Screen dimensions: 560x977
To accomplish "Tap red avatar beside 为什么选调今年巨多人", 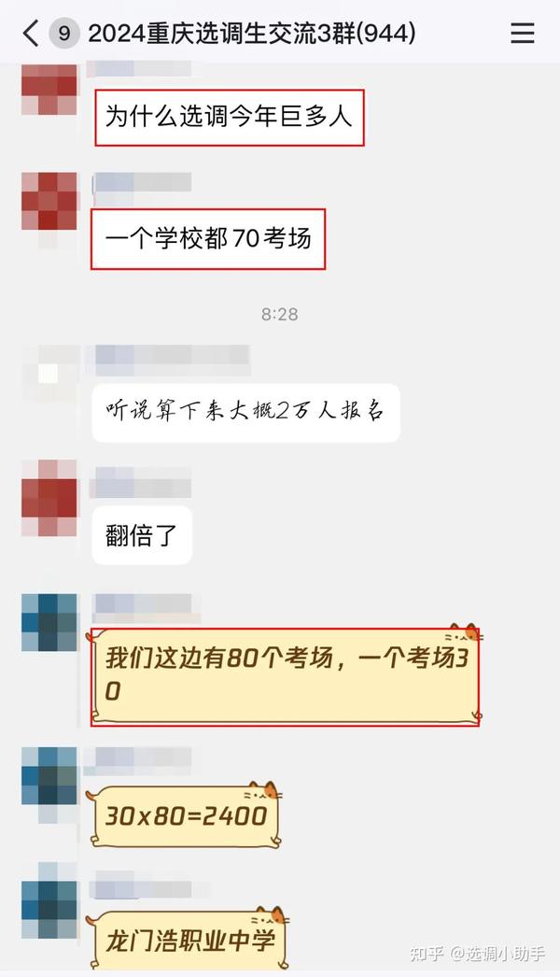I will coord(49,89).
